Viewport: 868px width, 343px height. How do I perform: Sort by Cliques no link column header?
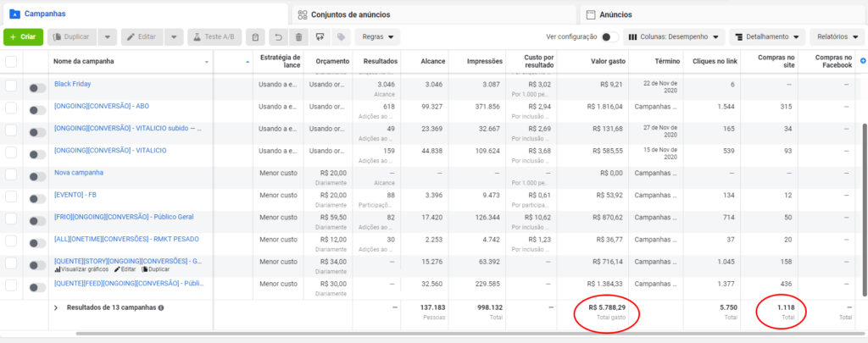[x=715, y=62]
